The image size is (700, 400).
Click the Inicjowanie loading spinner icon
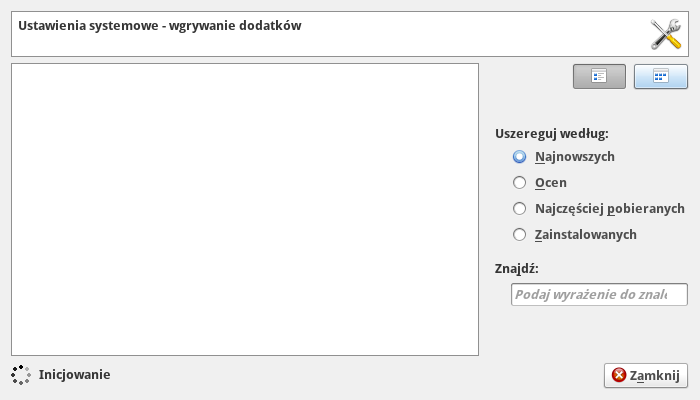point(21,375)
